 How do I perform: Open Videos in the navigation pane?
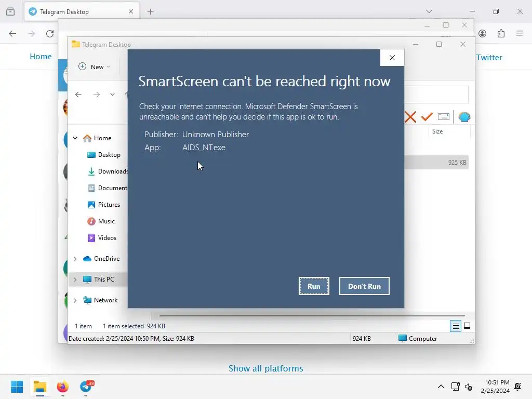point(102,238)
